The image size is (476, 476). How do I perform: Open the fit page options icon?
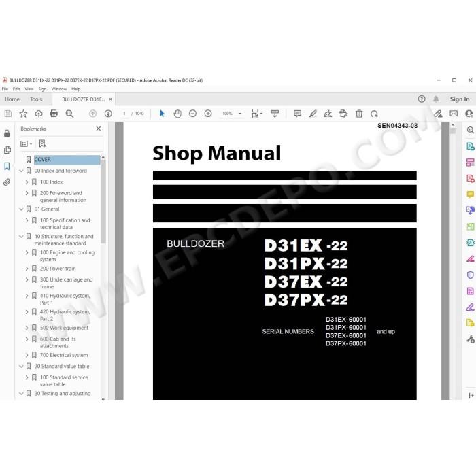[x=257, y=114]
